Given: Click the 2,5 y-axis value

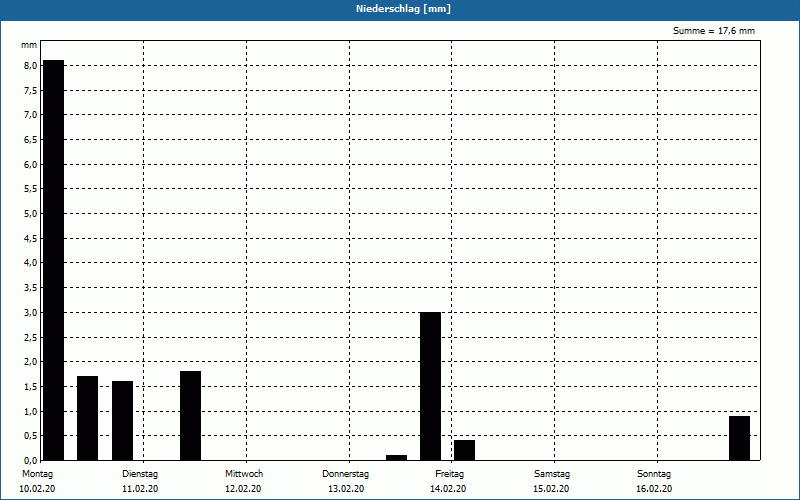Looking at the screenshot, I should click(x=30, y=337).
